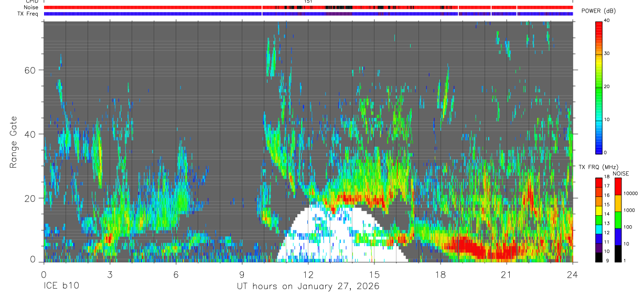This screenshot has height=297, width=644.
Task: Pick the cyan 12–13 MHz swatch in the TX FRQ bar
Action: (598, 228)
